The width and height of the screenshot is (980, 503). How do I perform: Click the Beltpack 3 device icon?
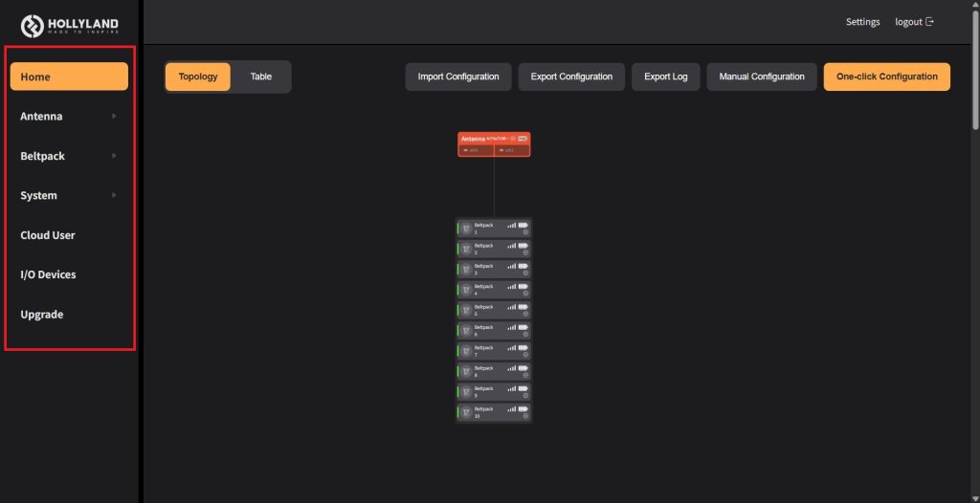coord(466,269)
